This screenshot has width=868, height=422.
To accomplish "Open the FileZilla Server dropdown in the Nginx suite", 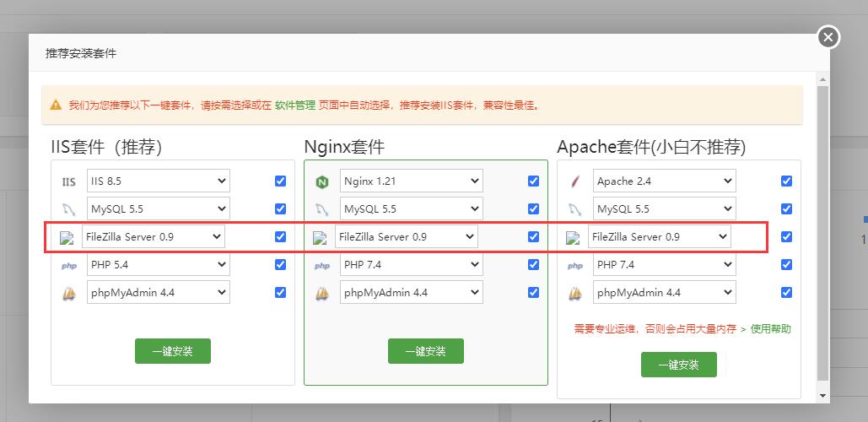I will click(x=407, y=236).
